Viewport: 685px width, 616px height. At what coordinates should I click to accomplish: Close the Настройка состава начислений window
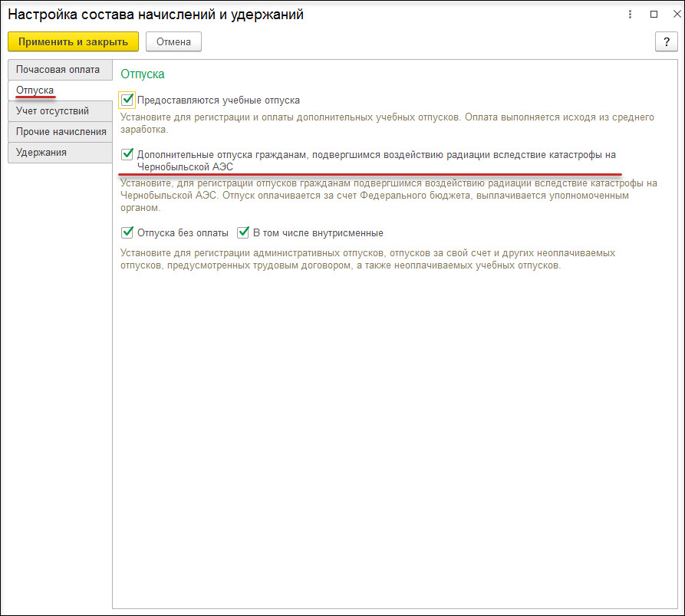tap(677, 14)
